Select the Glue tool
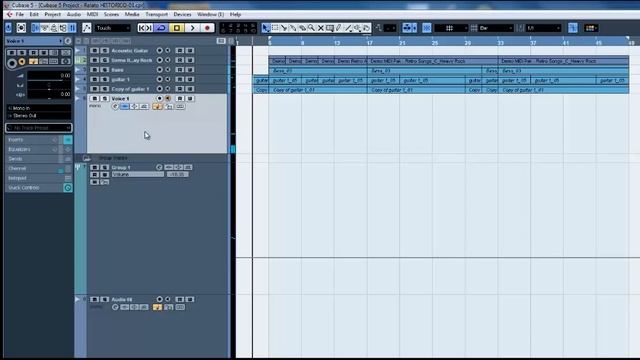Screen dimensions: 640x360 (x=293, y=28)
